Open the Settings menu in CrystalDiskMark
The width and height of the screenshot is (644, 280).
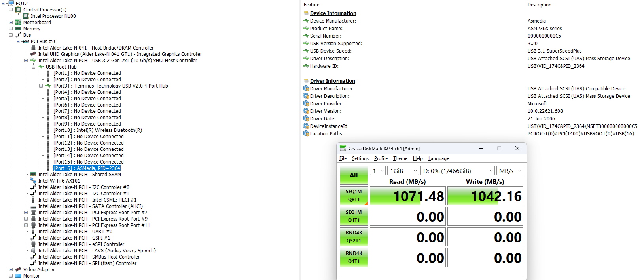tap(360, 158)
